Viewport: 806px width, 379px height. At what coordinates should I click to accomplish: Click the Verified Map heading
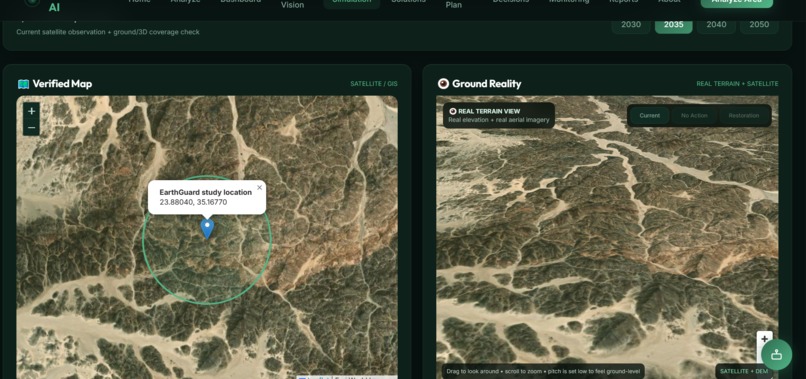coord(62,84)
